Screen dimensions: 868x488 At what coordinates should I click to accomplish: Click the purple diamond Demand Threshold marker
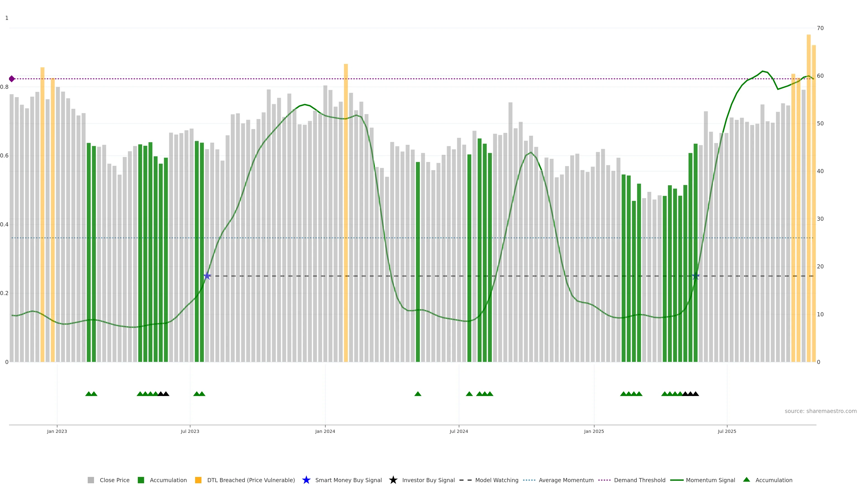(x=12, y=79)
